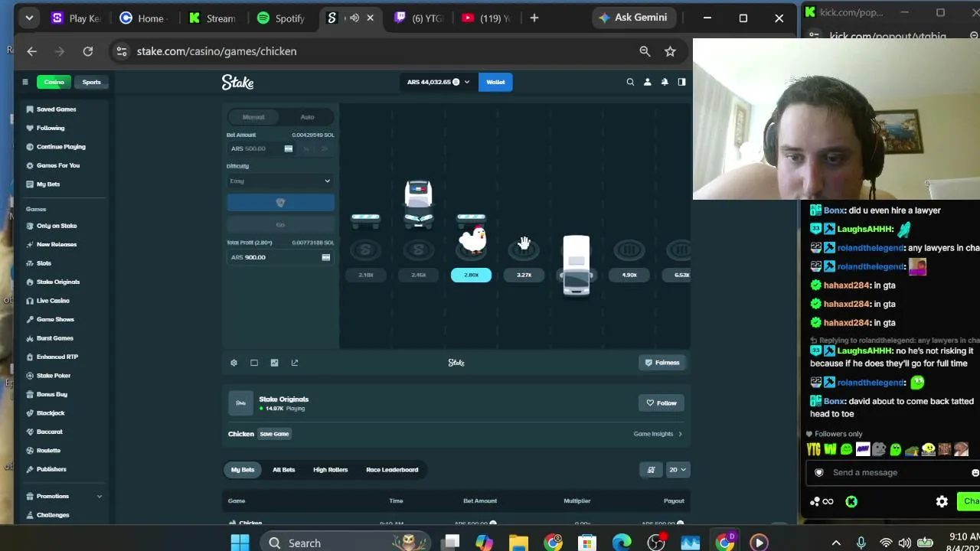Click the bet amount input field
Viewport: 980px width, 551px height.
pyautogui.click(x=255, y=148)
